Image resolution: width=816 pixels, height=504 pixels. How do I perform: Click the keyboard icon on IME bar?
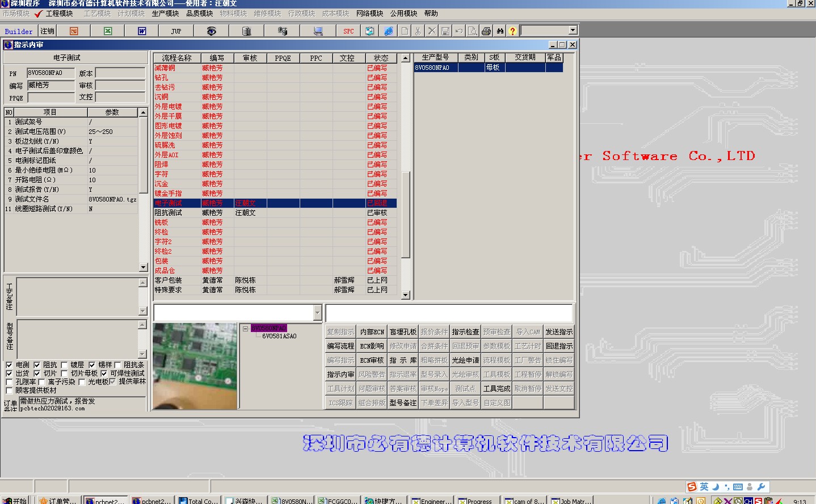click(x=738, y=486)
